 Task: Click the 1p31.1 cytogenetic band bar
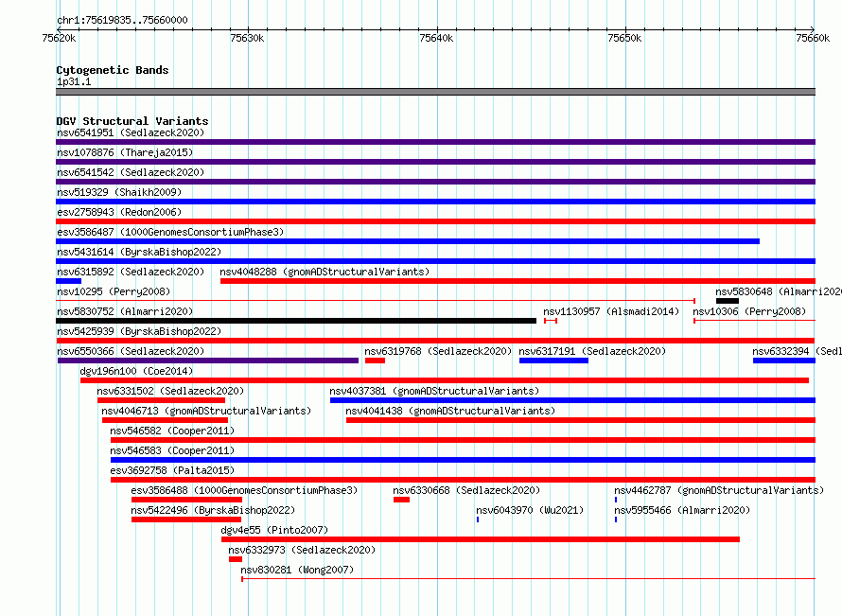click(435, 92)
